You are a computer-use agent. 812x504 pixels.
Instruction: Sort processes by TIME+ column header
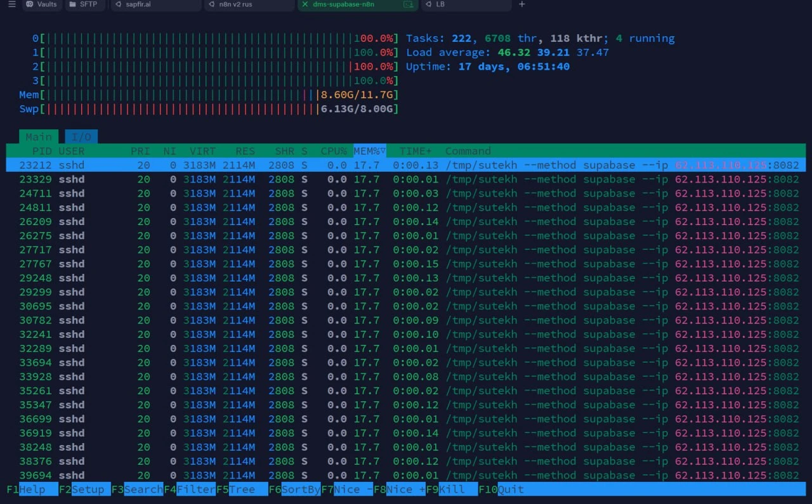point(416,151)
